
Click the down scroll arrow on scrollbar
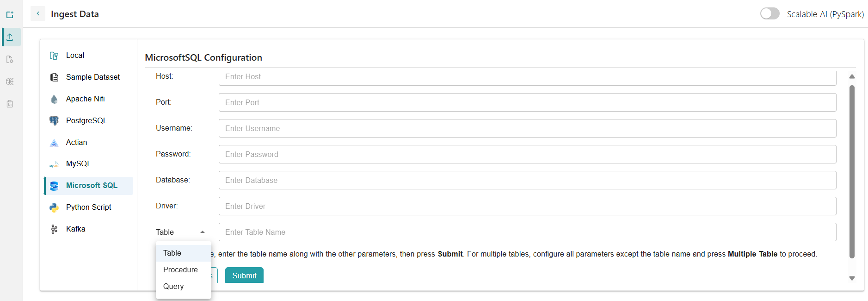coord(852,278)
